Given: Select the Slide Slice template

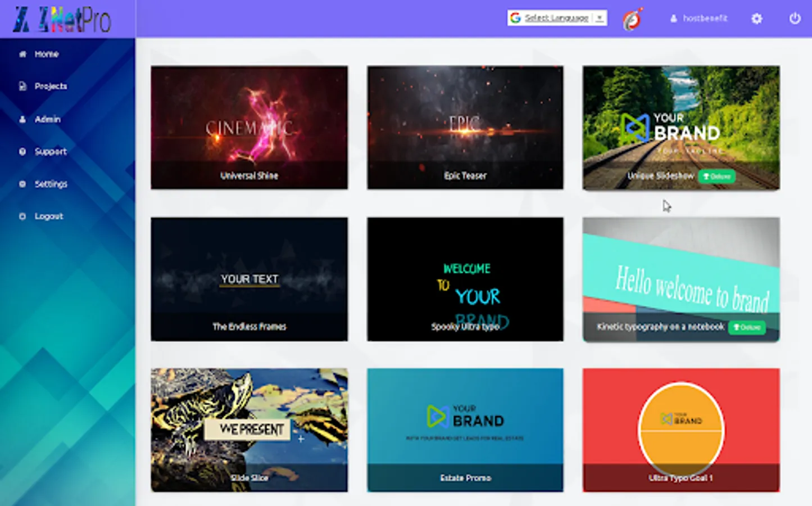Looking at the screenshot, I should click(249, 430).
